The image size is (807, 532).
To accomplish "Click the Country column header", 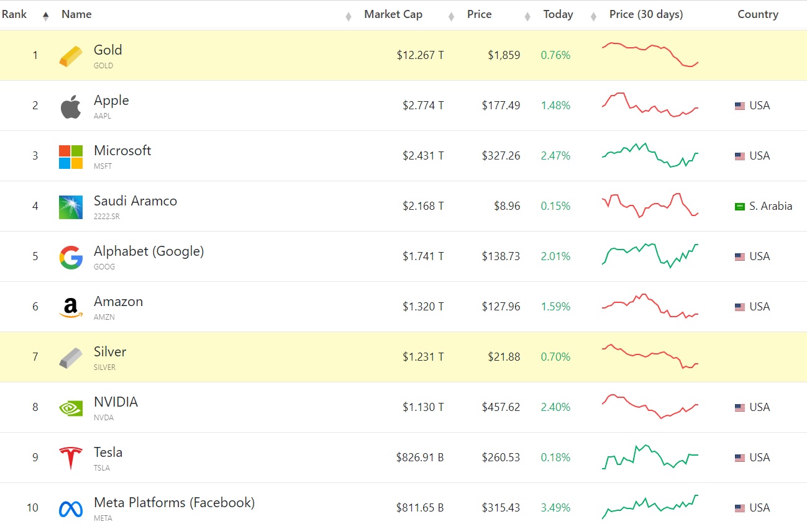I will (x=758, y=14).
